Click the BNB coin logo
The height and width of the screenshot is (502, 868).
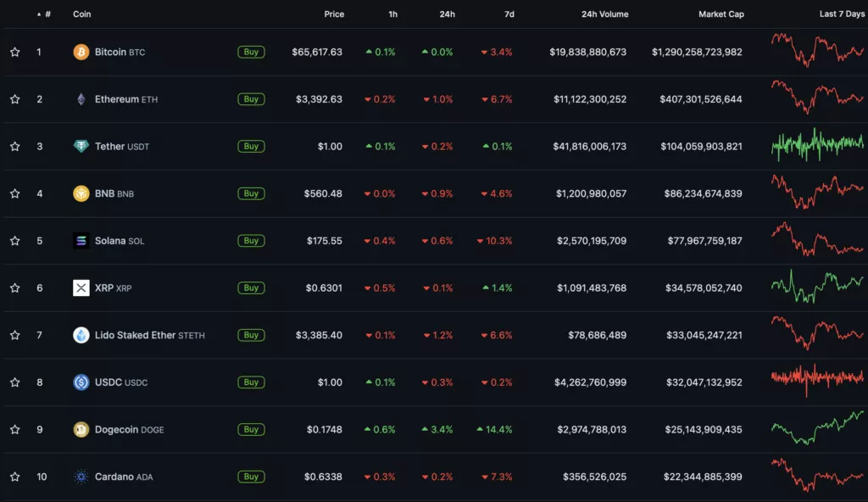81,193
